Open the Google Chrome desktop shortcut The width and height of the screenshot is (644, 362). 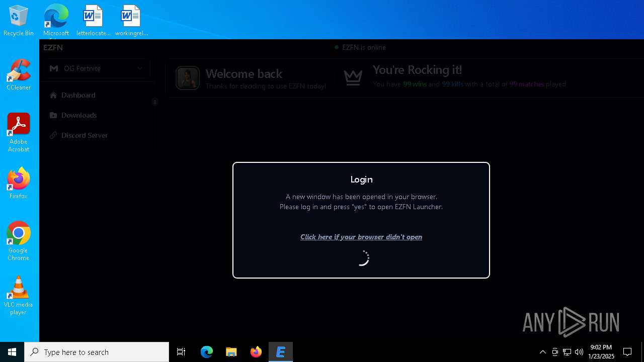(19, 241)
